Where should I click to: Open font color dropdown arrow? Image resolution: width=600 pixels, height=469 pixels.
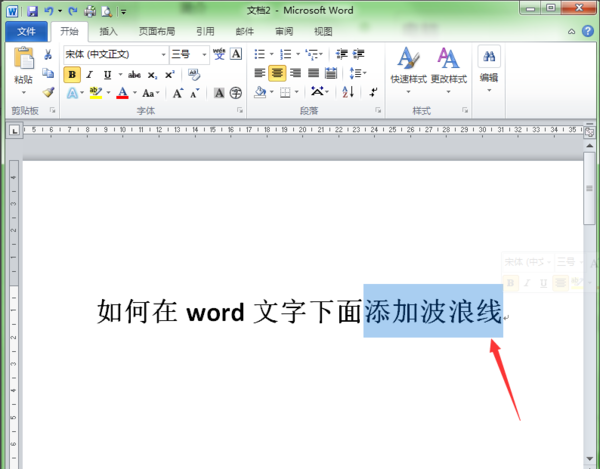135,93
